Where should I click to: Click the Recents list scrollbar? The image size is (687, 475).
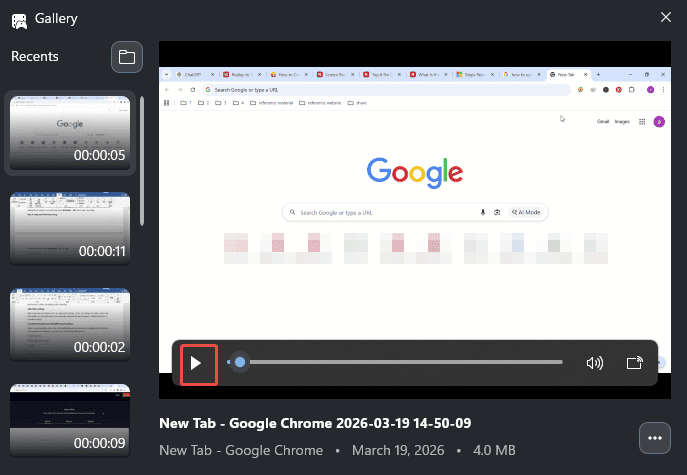142,161
